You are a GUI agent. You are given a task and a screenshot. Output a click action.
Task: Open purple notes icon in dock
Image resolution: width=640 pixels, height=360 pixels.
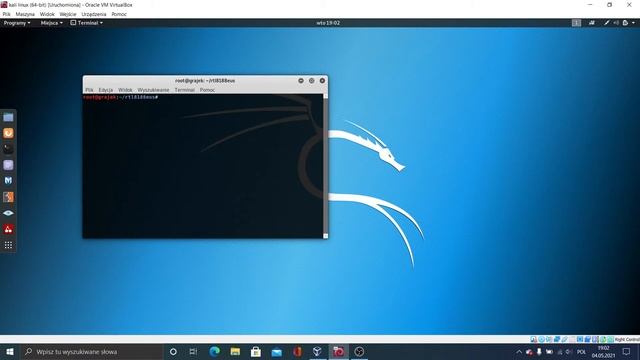(8, 165)
